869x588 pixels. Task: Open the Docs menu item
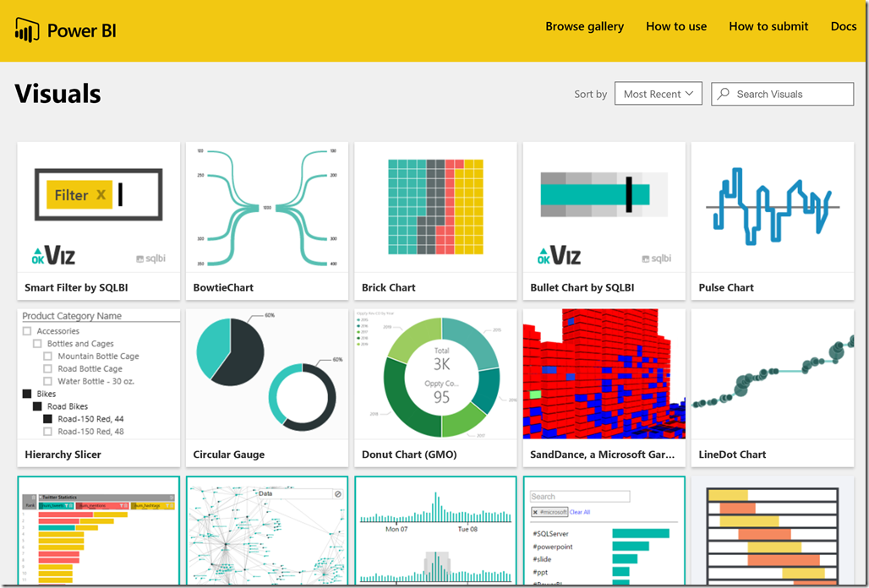844,26
